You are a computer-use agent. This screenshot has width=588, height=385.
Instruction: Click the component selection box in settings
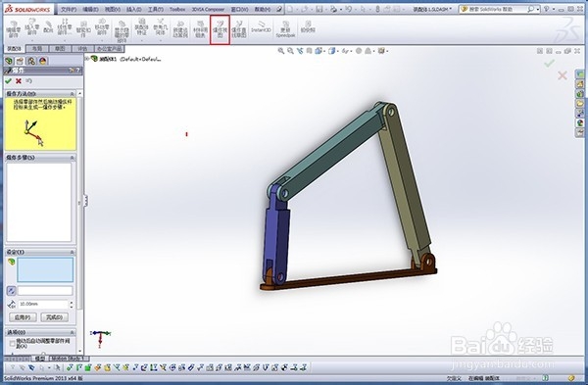click(x=45, y=269)
